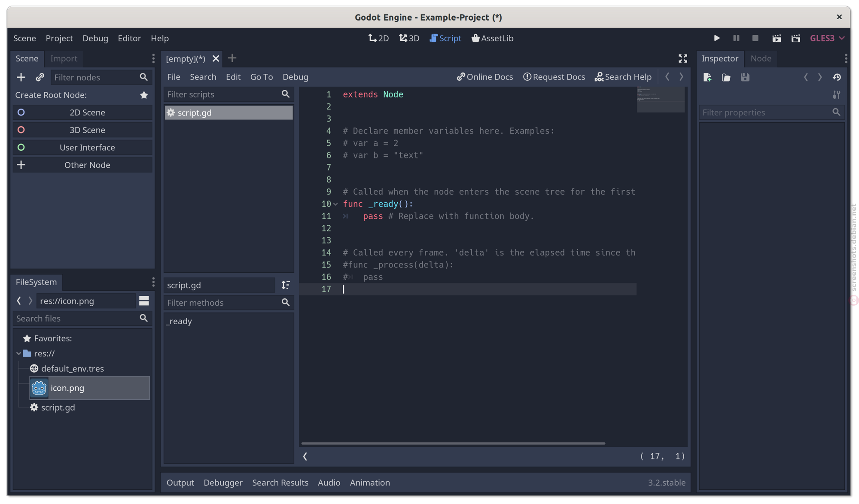Switch to 3D workspace

[x=409, y=38]
